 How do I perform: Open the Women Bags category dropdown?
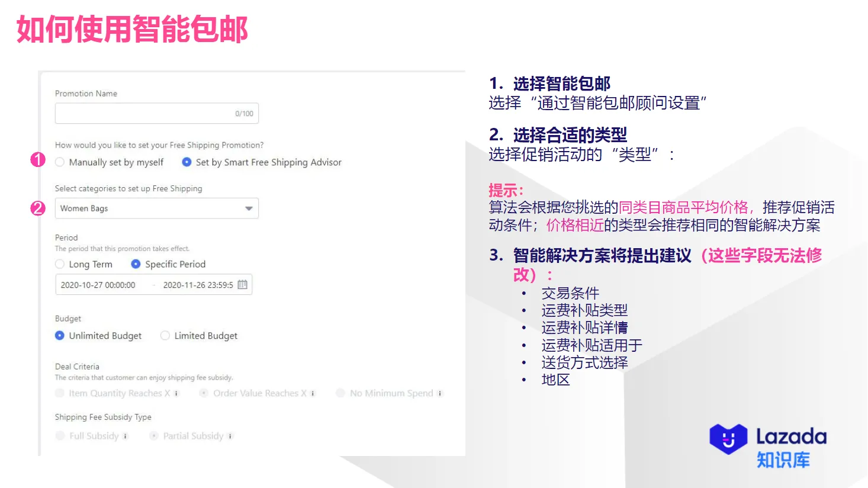point(156,208)
